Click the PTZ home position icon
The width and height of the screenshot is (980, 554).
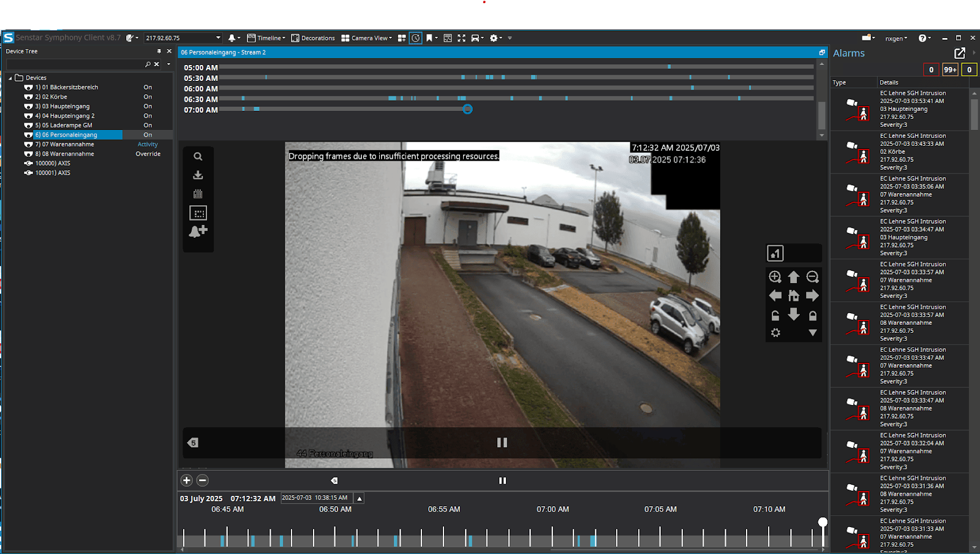pos(794,296)
